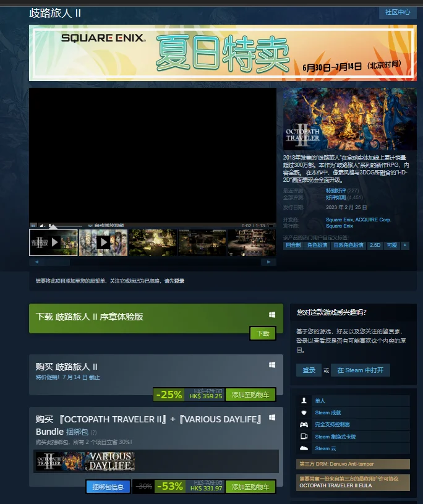
Task: Click the Denuvo Anti-tamper DRM notice
Action: pyautogui.click(x=353, y=464)
